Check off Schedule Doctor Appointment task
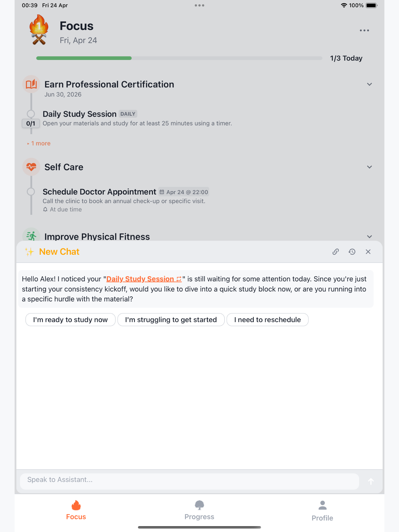Viewport: 399px width, 532px height. pos(31,191)
